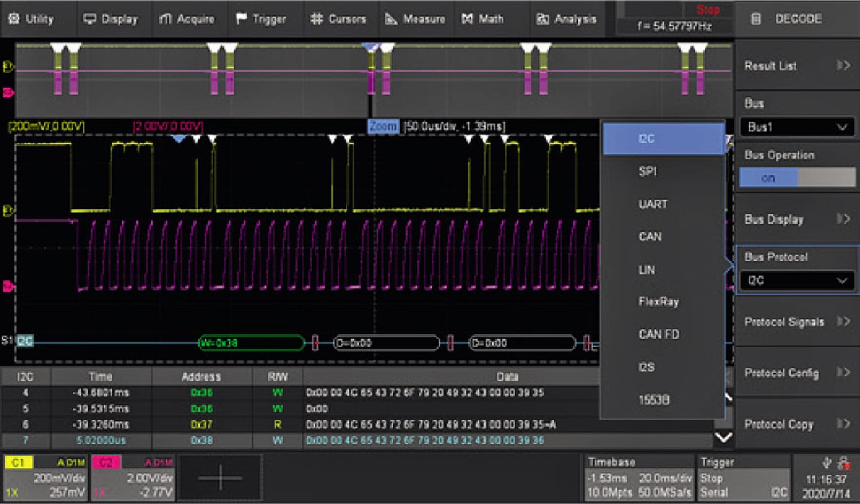Click the DECODE panel icon
The height and width of the screenshot is (504, 860).
coord(757,18)
